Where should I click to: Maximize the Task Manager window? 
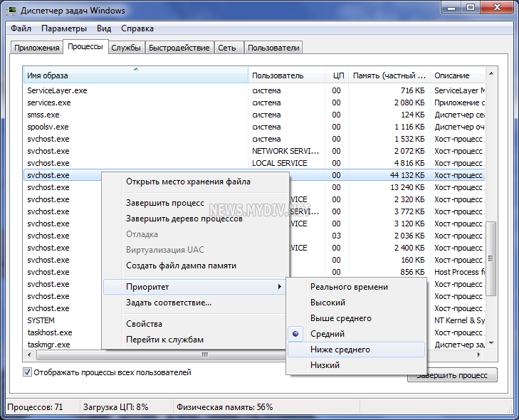point(471,8)
